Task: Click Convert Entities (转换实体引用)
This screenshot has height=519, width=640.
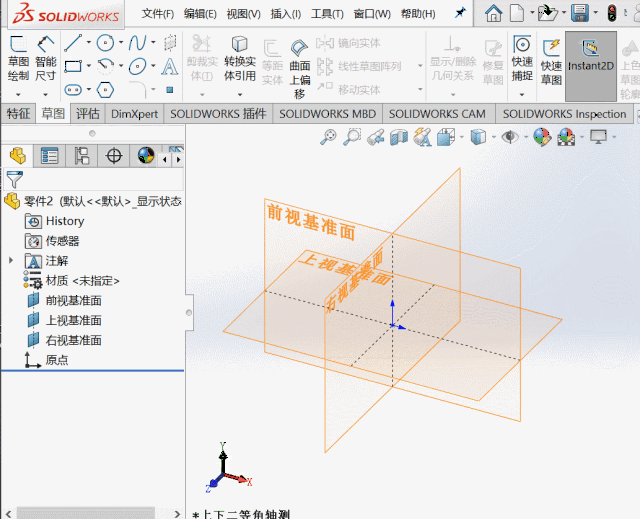Action: (240, 58)
